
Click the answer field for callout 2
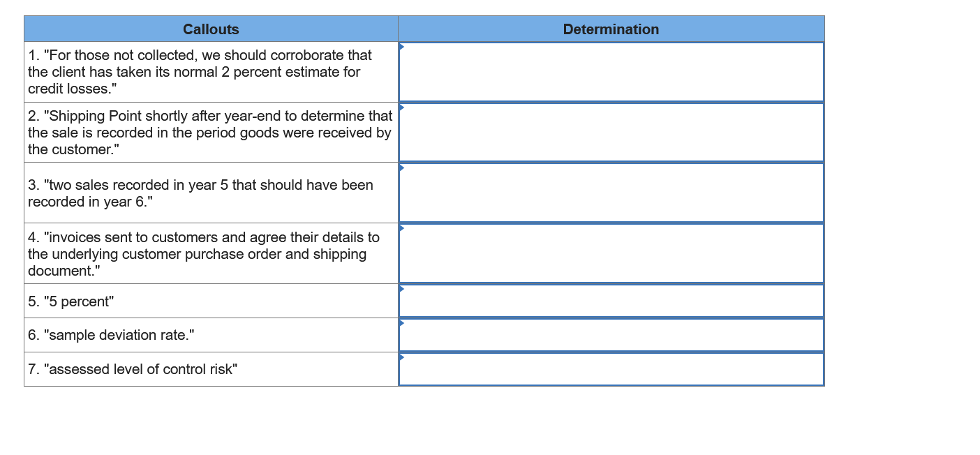coord(611,132)
